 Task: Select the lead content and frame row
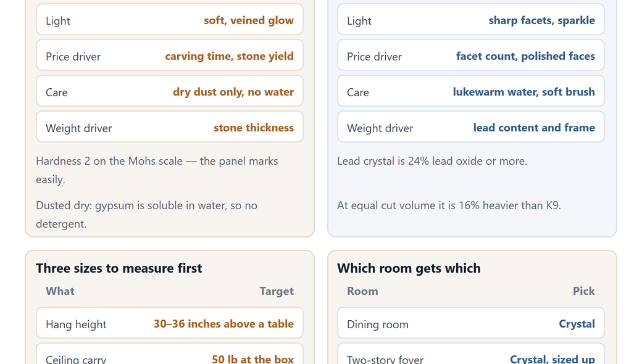(x=471, y=127)
